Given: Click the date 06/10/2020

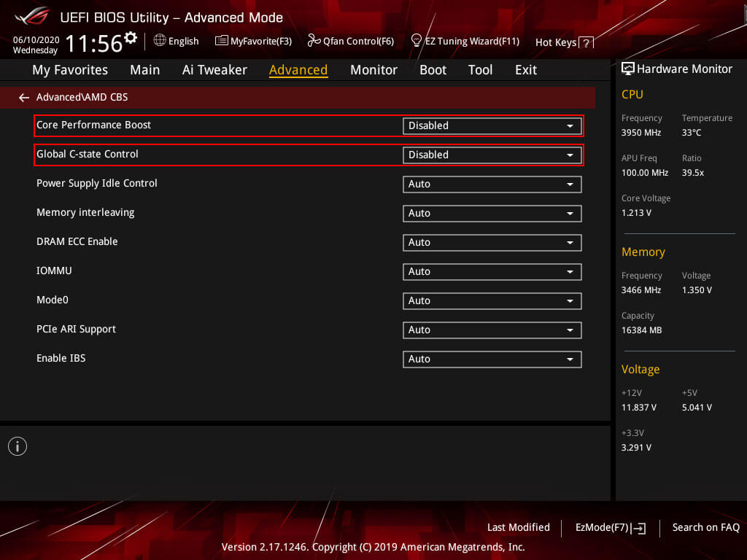Looking at the screenshot, I should pos(36,39).
